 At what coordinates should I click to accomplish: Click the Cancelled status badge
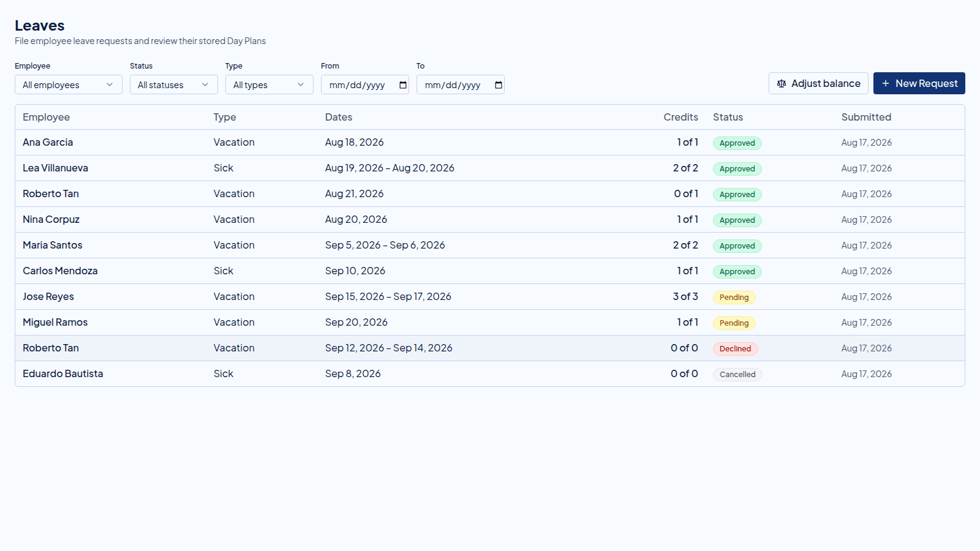click(x=737, y=375)
